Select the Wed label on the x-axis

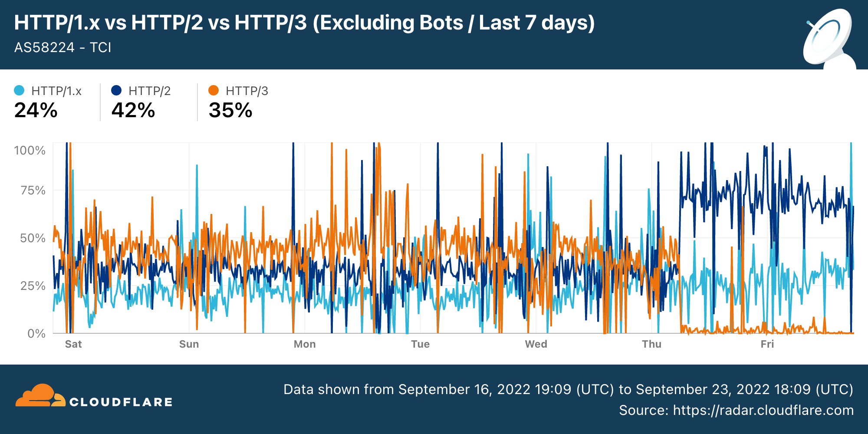click(536, 344)
